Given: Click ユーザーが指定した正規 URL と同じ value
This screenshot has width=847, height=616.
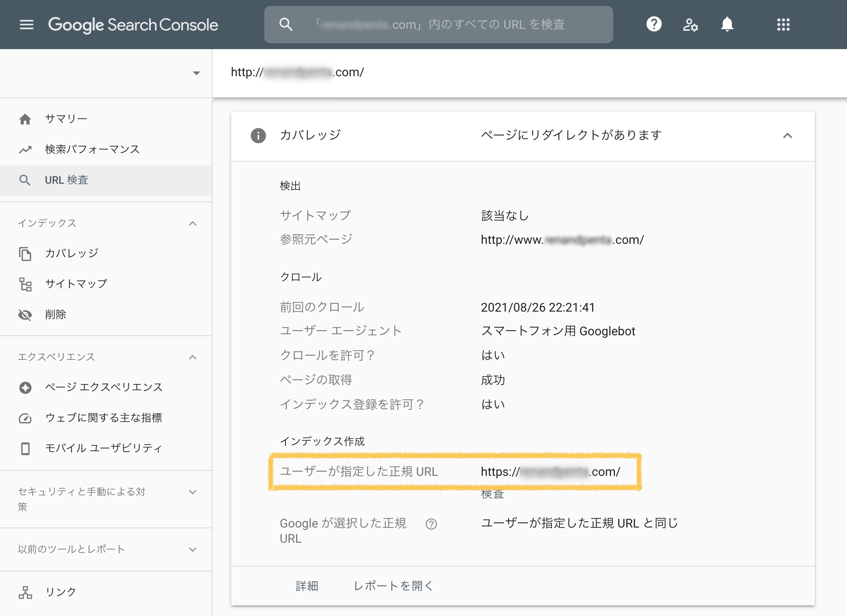Looking at the screenshot, I should 579,523.
